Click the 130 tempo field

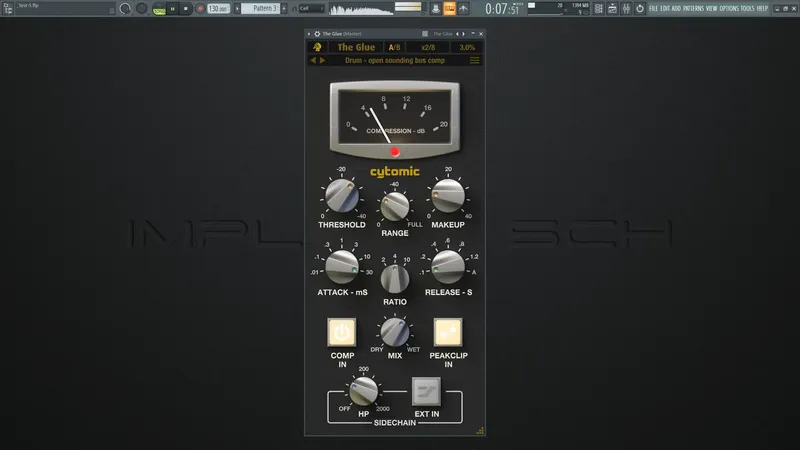pyautogui.click(x=218, y=9)
